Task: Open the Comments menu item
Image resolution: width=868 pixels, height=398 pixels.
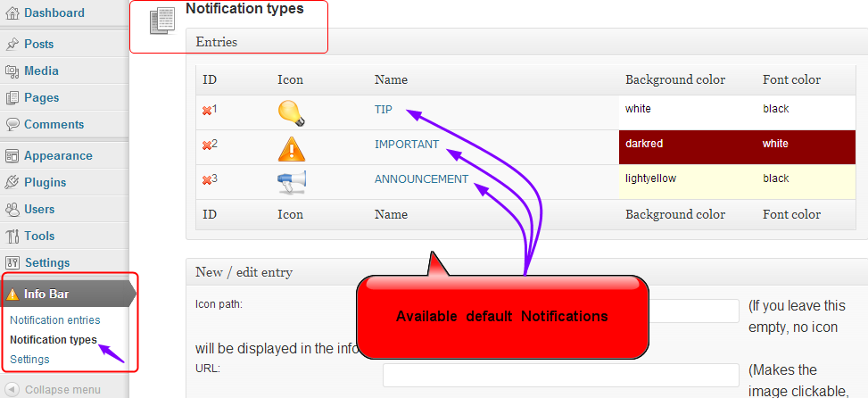Action: tap(54, 125)
